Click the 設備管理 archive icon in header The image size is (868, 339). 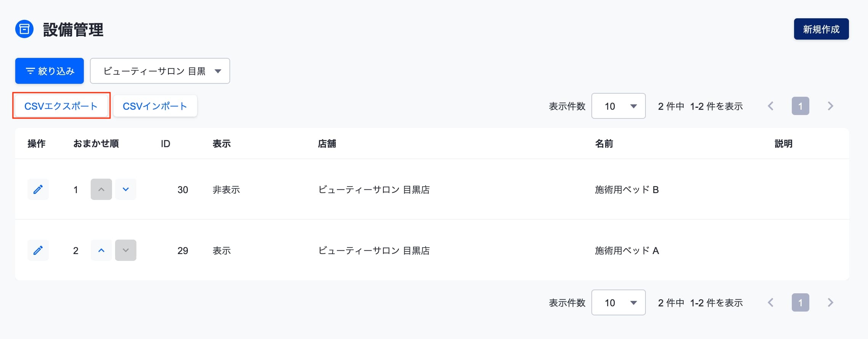pos(24,29)
